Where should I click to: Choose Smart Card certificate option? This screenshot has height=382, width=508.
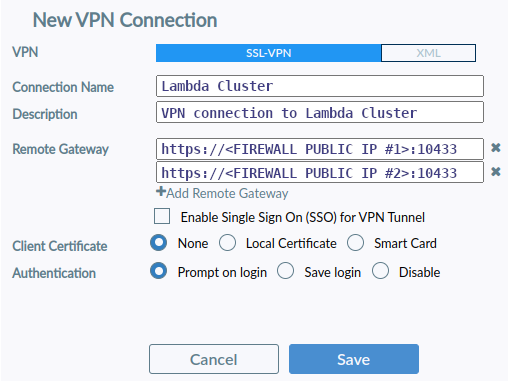tap(355, 243)
